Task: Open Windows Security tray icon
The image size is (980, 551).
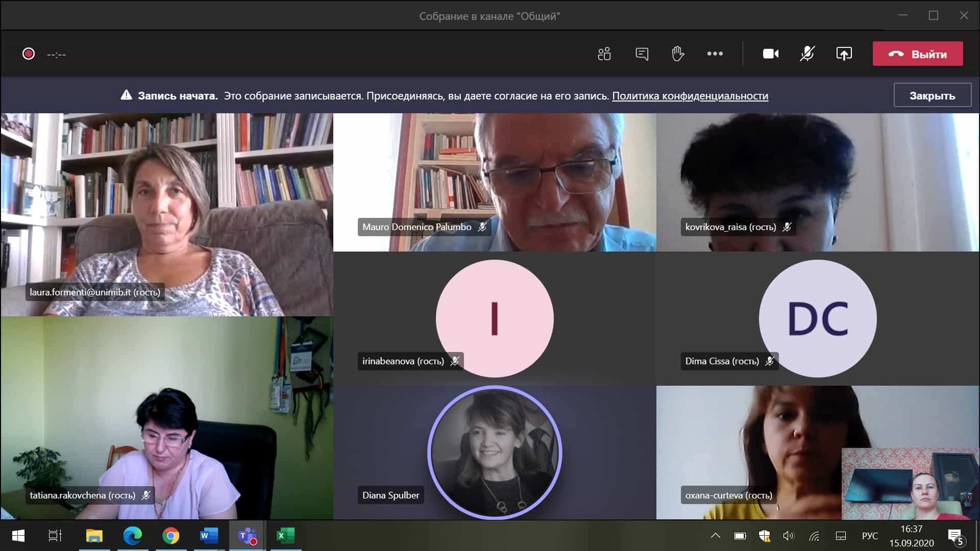Action: (765, 536)
